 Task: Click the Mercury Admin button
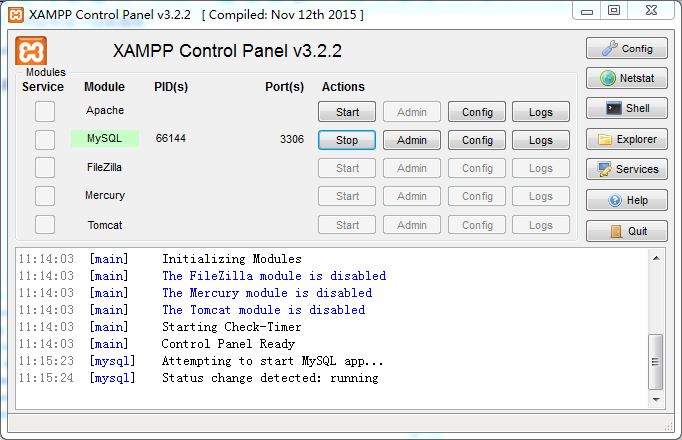(411, 196)
